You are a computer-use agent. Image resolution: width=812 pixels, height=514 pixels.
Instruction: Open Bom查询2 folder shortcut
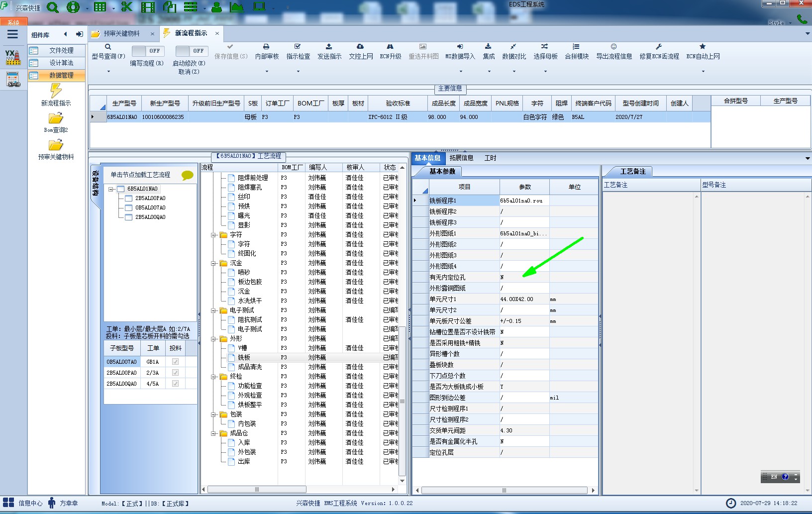click(x=56, y=122)
